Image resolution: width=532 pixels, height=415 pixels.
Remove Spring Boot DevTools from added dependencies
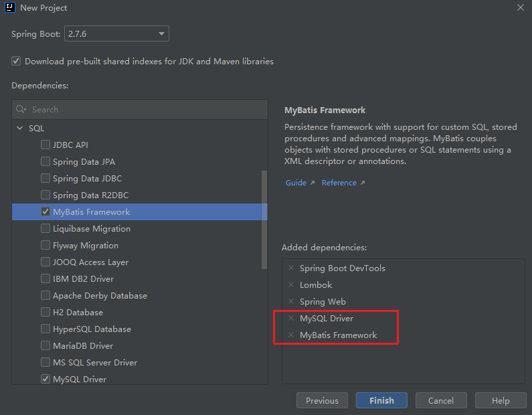(x=291, y=268)
